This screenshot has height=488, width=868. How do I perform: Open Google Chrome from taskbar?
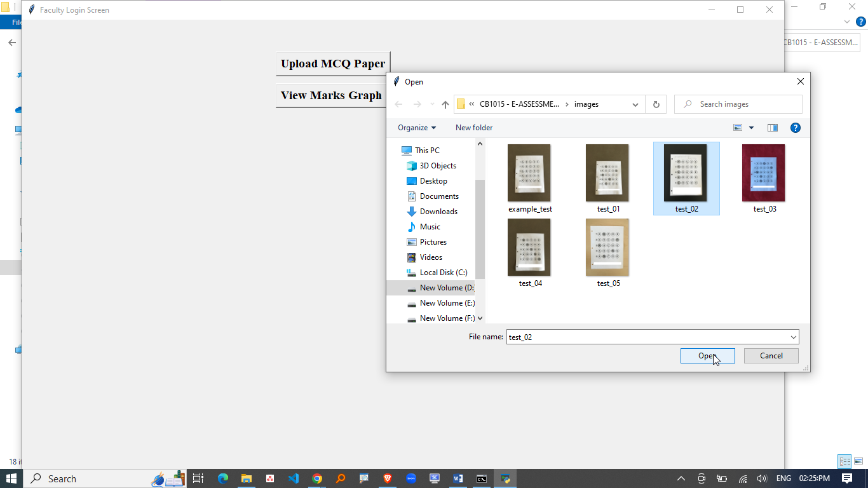[x=317, y=478]
